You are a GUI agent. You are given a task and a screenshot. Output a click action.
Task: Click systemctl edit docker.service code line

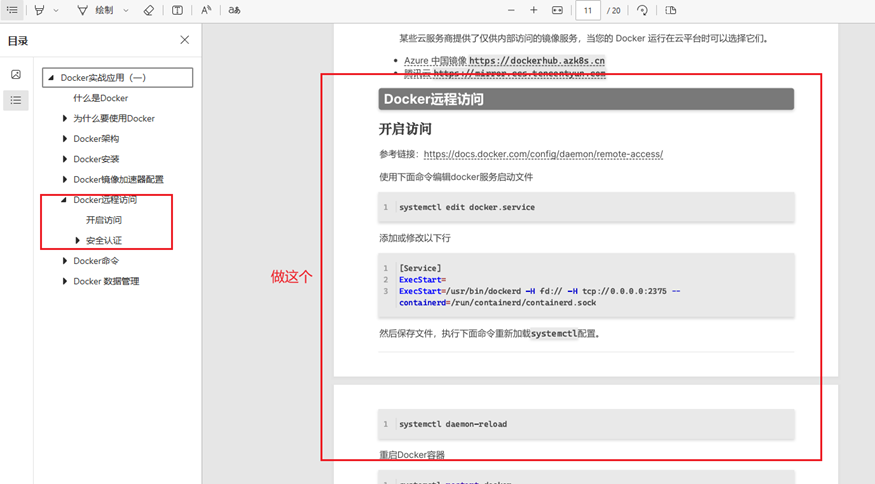tap(467, 207)
